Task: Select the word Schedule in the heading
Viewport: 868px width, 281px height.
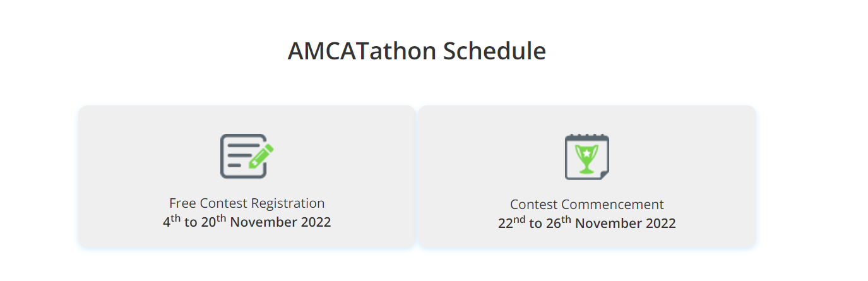Action: (x=494, y=51)
